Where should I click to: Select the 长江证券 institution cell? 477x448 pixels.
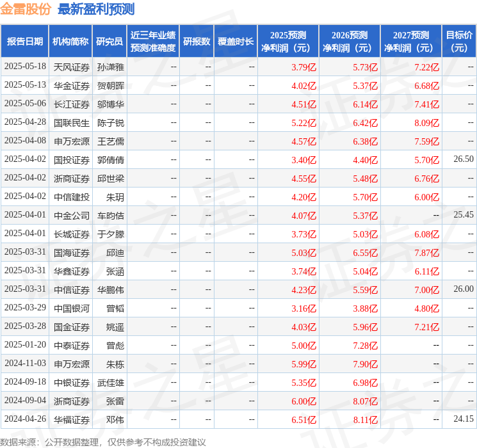(72, 104)
